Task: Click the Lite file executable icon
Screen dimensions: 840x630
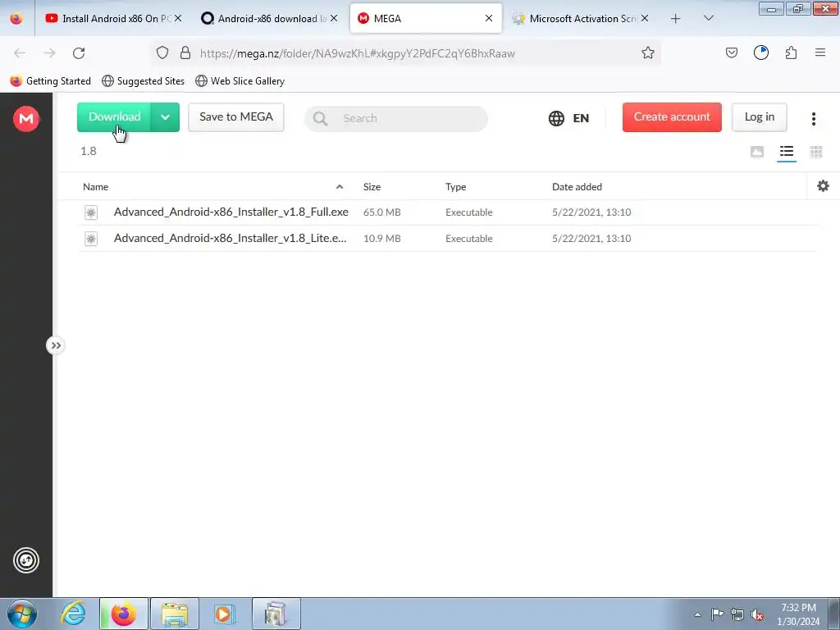Action: (x=91, y=239)
